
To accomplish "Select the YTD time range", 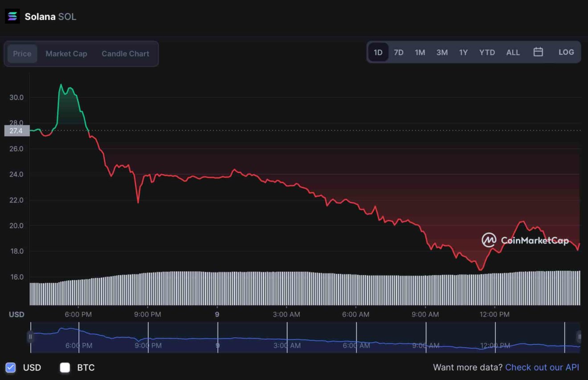I will [487, 52].
